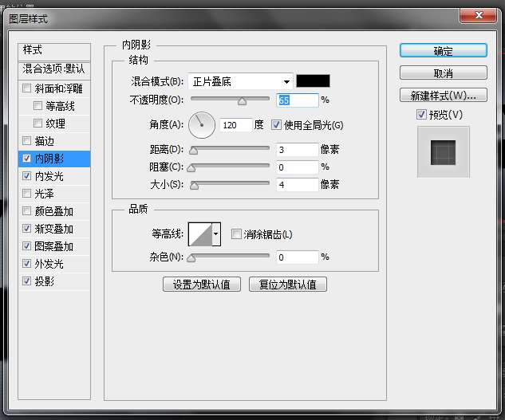505x420 pixels.
Task: Click the 确定 button to confirm
Action: pos(443,51)
